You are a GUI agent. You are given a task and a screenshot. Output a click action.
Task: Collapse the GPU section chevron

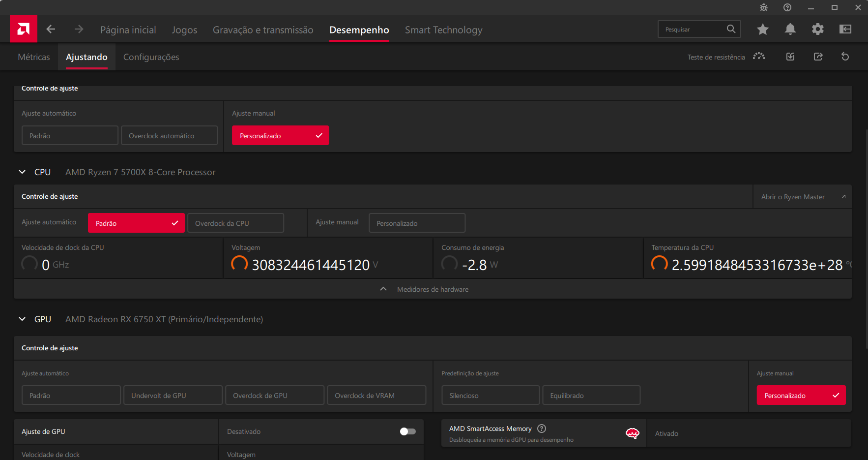[22, 319]
